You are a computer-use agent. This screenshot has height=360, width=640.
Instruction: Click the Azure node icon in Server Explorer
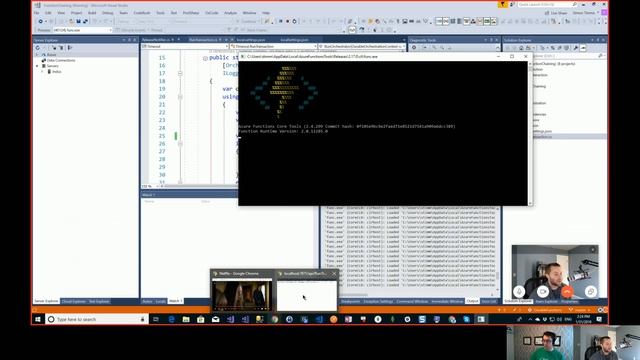(44, 55)
